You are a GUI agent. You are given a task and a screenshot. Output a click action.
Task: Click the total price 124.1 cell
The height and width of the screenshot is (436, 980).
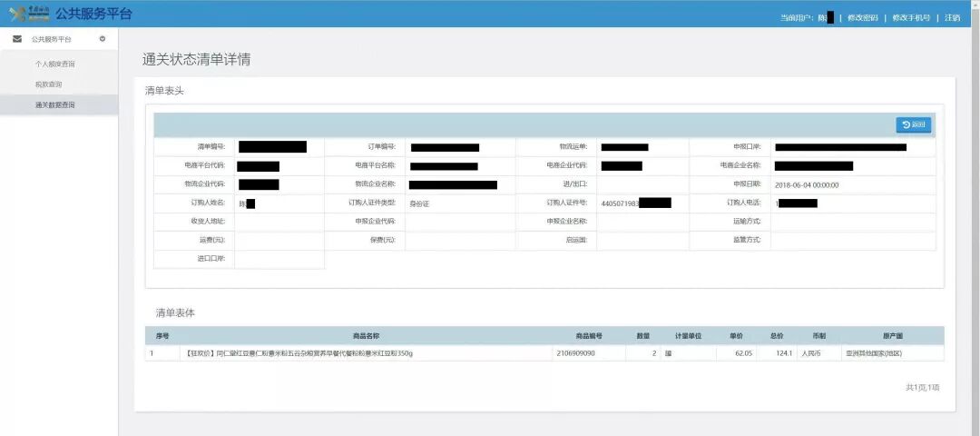(x=785, y=353)
